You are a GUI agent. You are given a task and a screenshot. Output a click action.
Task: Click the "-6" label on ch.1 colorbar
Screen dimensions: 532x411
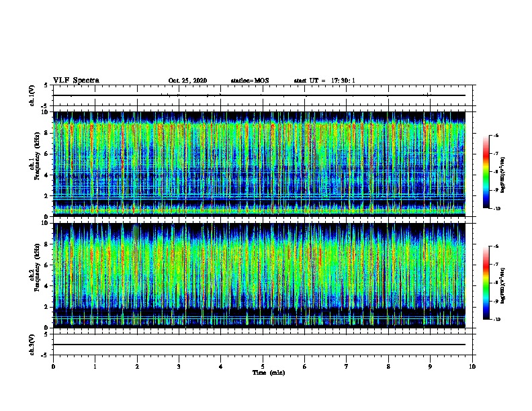(496, 135)
